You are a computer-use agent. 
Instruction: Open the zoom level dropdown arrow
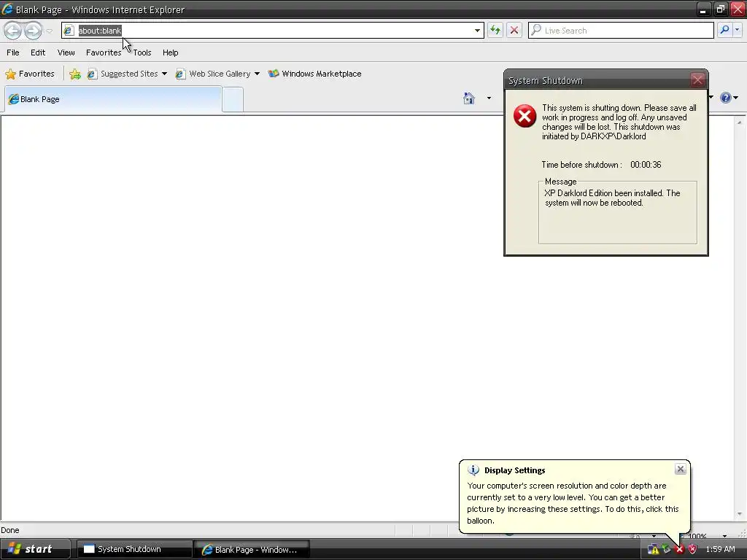pyautogui.click(x=724, y=536)
